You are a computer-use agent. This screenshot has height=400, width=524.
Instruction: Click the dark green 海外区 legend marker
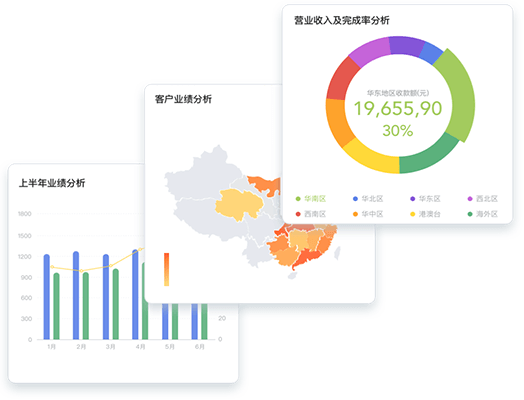click(x=470, y=214)
